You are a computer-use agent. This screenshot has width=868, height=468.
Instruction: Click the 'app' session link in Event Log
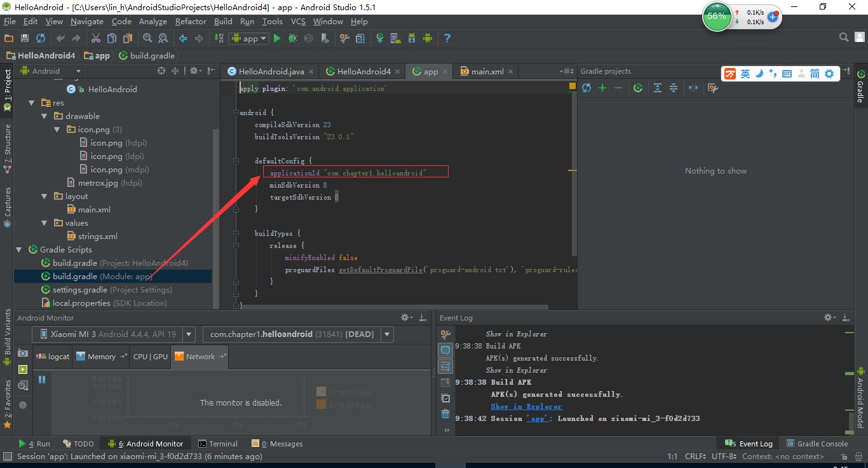click(538, 418)
